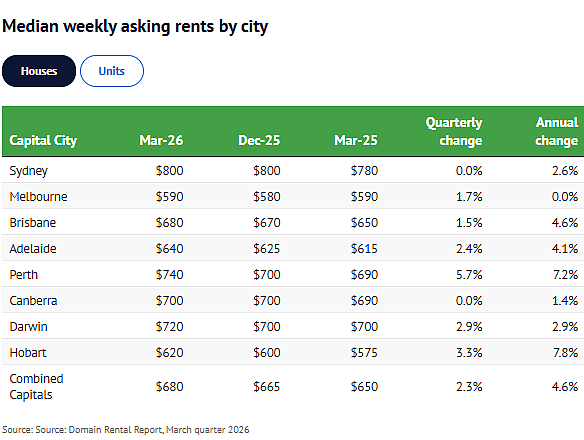Screen dimensions: 584x440
Task: Click the Capital City column header
Action: coord(43,140)
